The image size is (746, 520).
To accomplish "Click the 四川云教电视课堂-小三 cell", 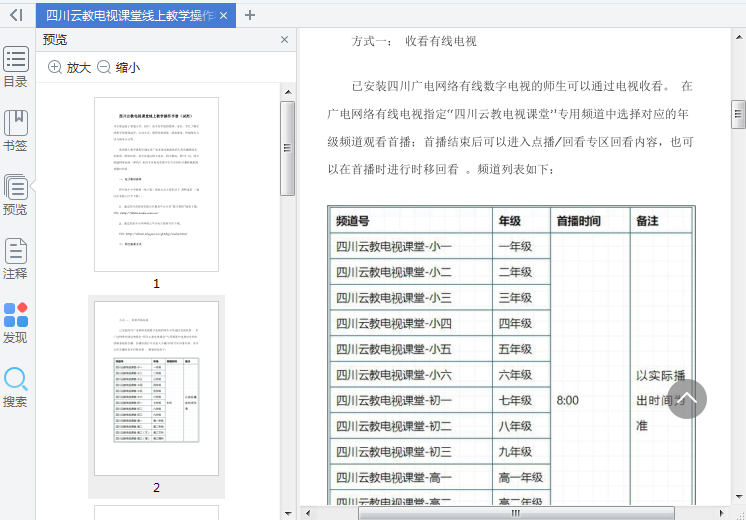I will [411, 298].
